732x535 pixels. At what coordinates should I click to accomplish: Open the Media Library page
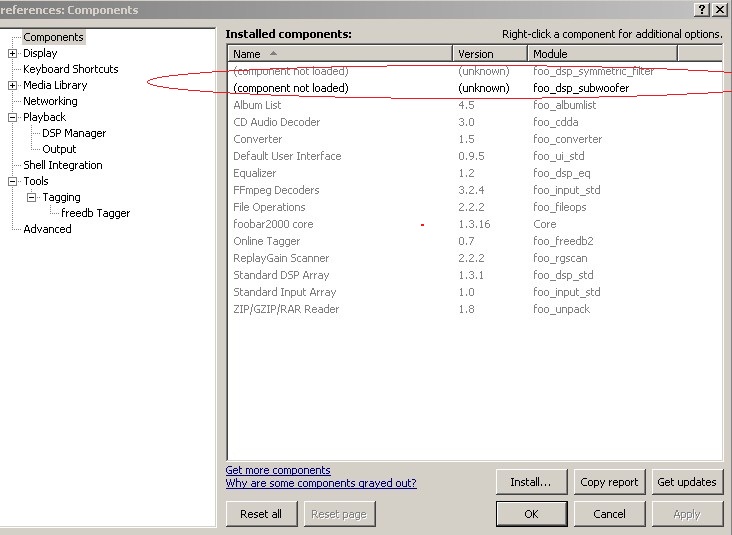tap(55, 85)
